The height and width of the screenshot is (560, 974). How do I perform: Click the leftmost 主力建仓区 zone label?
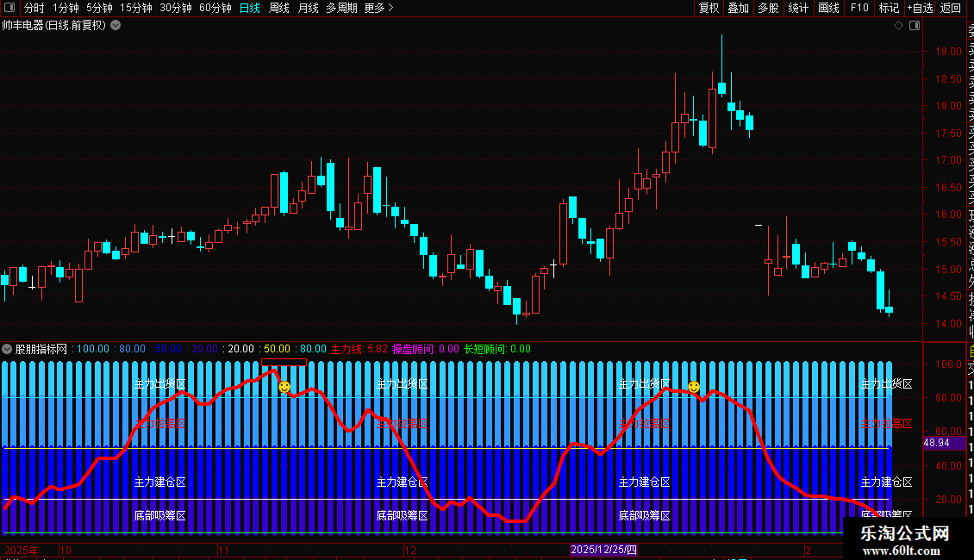[160, 482]
